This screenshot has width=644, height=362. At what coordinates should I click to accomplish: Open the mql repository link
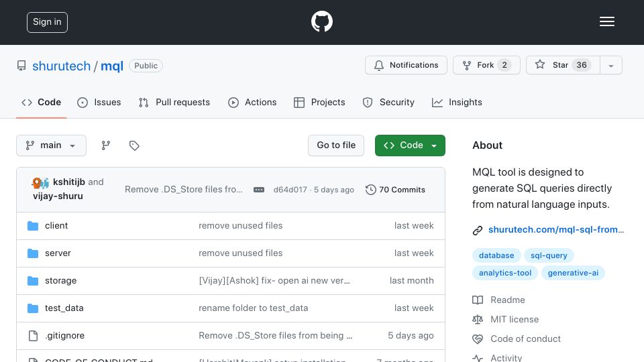112,66
